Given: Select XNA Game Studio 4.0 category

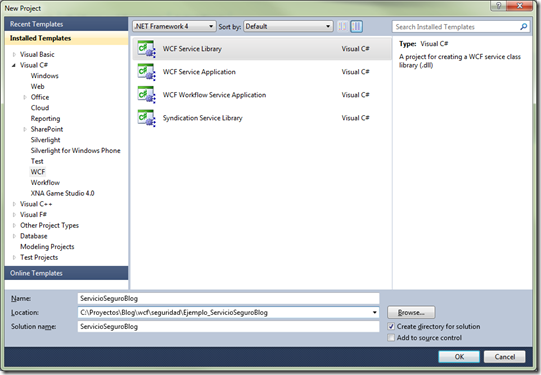Looking at the screenshot, I should tap(62, 194).
